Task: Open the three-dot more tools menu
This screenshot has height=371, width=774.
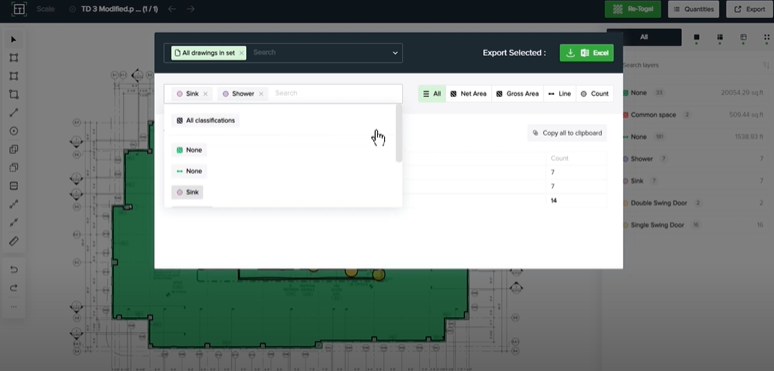Action: click(x=14, y=306)
